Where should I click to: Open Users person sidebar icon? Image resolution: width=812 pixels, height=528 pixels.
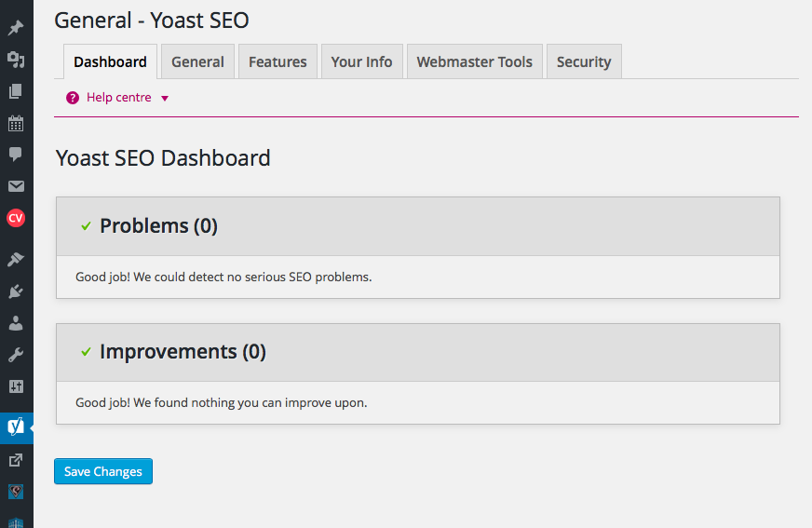(x=16, y=323)
